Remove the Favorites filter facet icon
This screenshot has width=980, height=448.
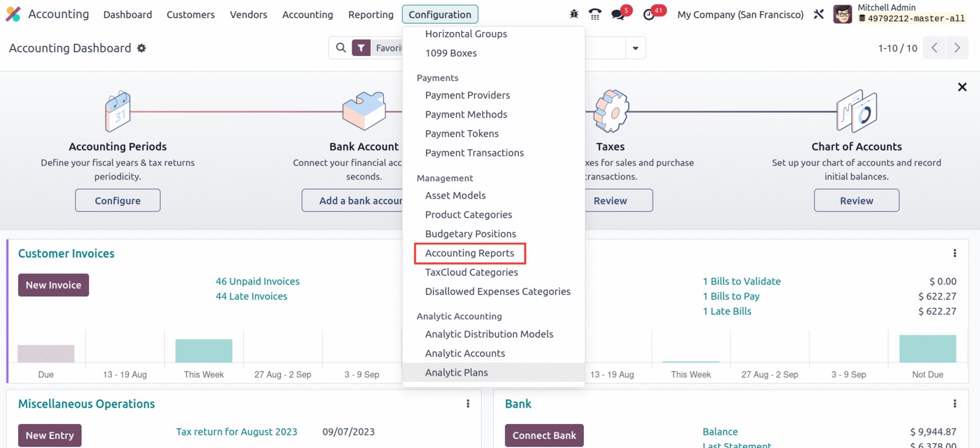pos(361,48)
